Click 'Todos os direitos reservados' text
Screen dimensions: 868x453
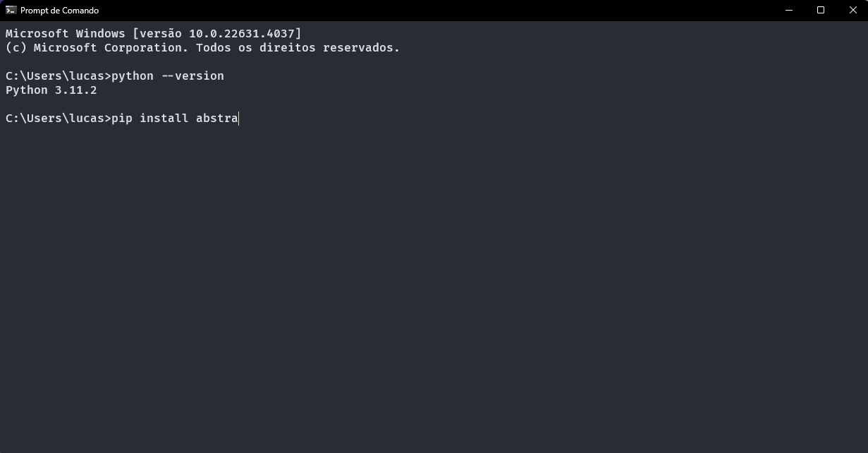(294, 48)
